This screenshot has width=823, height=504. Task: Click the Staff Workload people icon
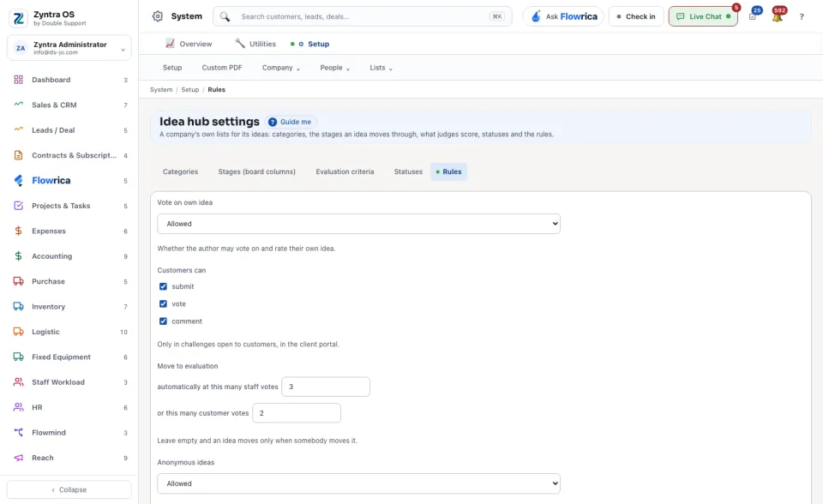pyautogui.click(x=18, y=382)
